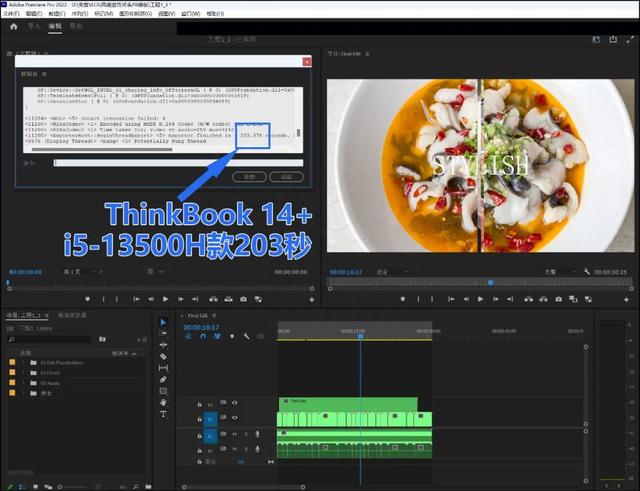Select the Razor tool
This screenshot has height=491, width=640.
163,356
